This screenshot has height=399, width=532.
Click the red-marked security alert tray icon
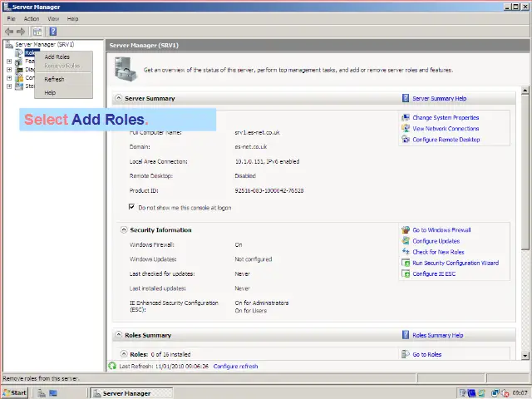coord(505,393)
